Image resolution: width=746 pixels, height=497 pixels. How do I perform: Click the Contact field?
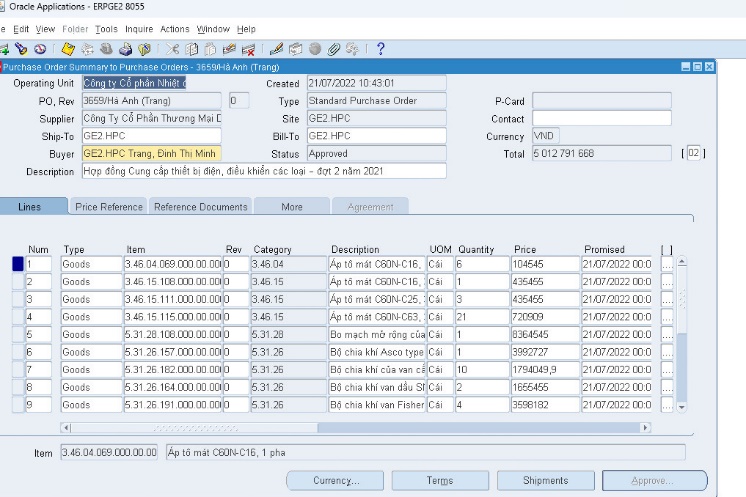(602, 118)
